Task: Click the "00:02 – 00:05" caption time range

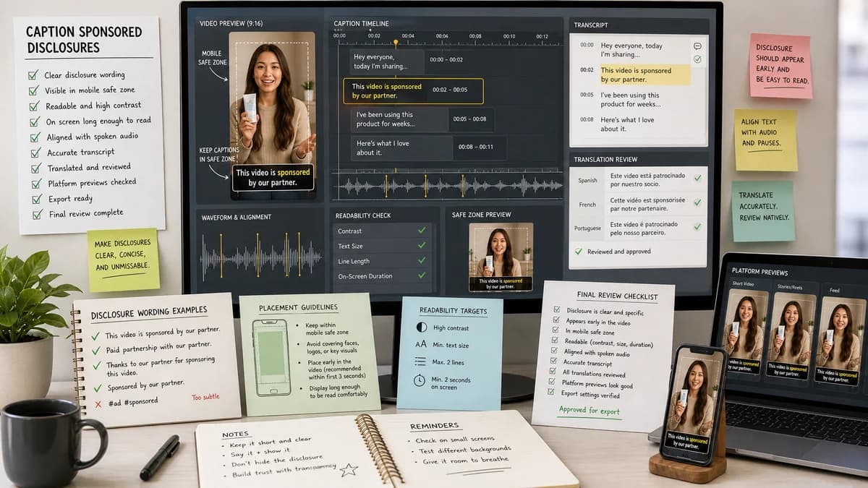Action: tap(450, 90)
